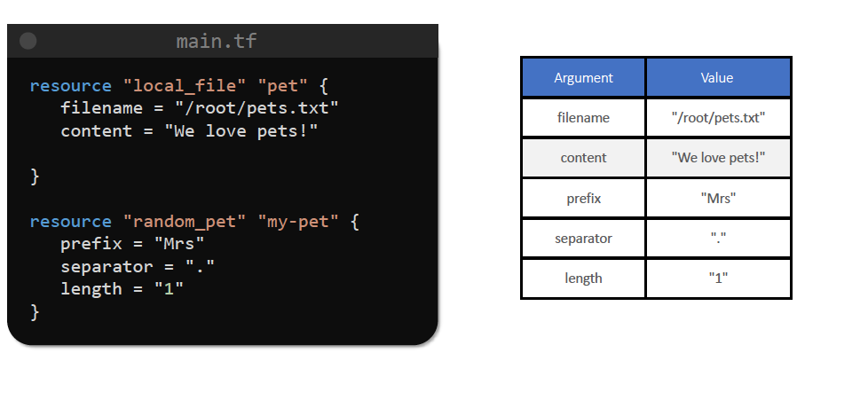Click the length = "1" code line
The image size is (868, 416).
[122, 288]
